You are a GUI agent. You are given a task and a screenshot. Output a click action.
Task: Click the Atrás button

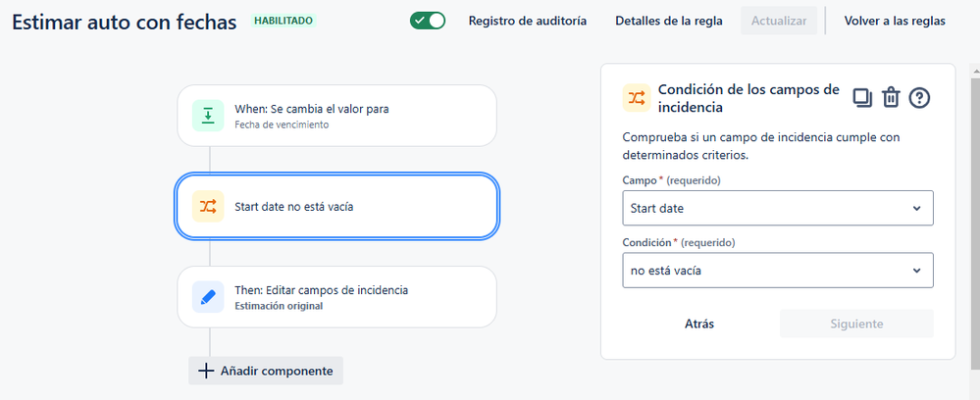[699, 324]
